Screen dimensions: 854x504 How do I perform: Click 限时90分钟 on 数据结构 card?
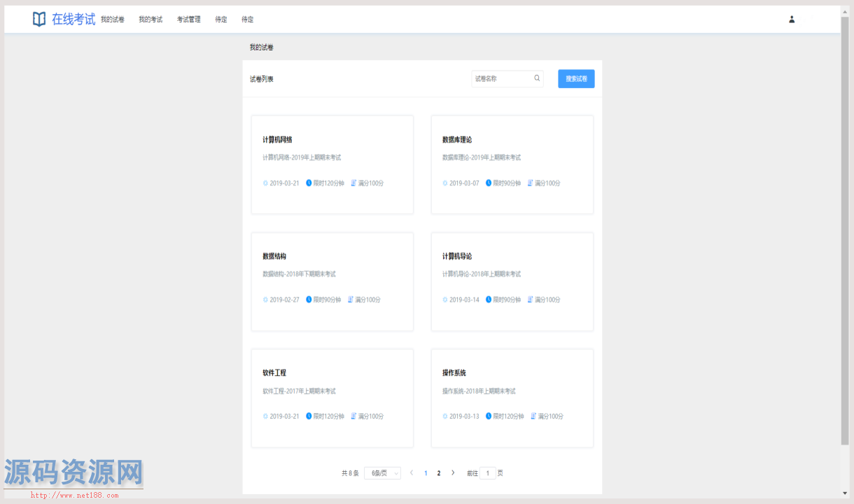[x=328, y=300]
